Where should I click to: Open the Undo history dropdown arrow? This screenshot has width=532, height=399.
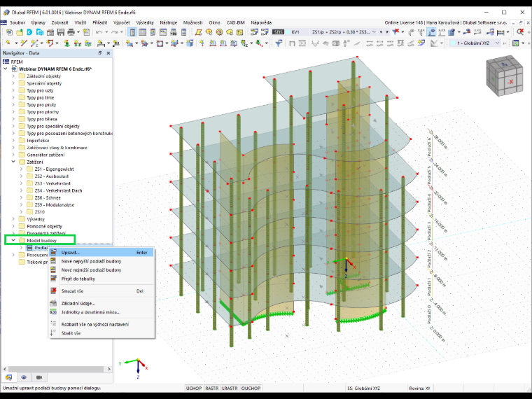click(106, 32)
